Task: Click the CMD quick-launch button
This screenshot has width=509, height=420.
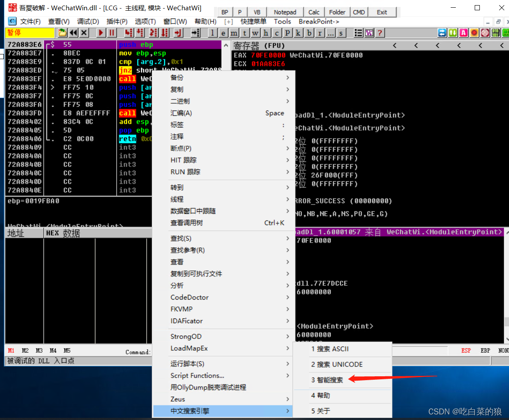Action: 359,12
